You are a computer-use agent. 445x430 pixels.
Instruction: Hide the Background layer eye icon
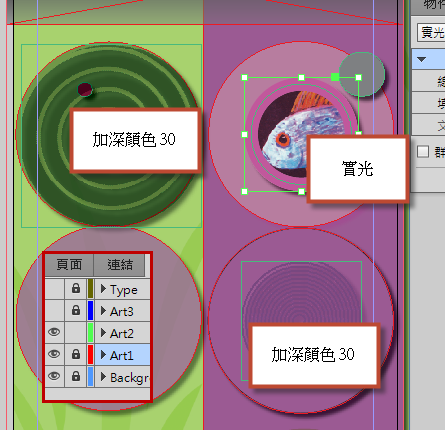click(54, 376)
